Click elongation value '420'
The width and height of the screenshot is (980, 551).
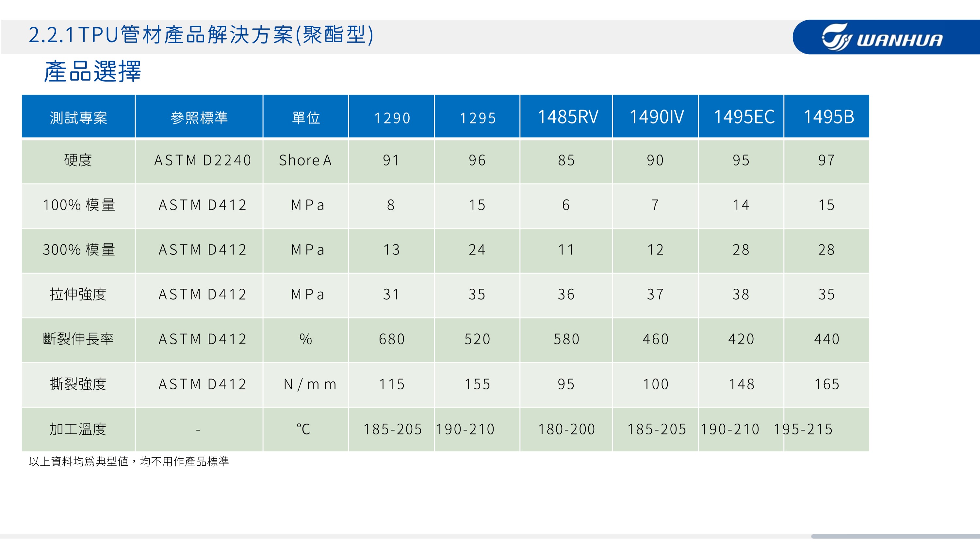pyautogui.click(x=741, y=339)
